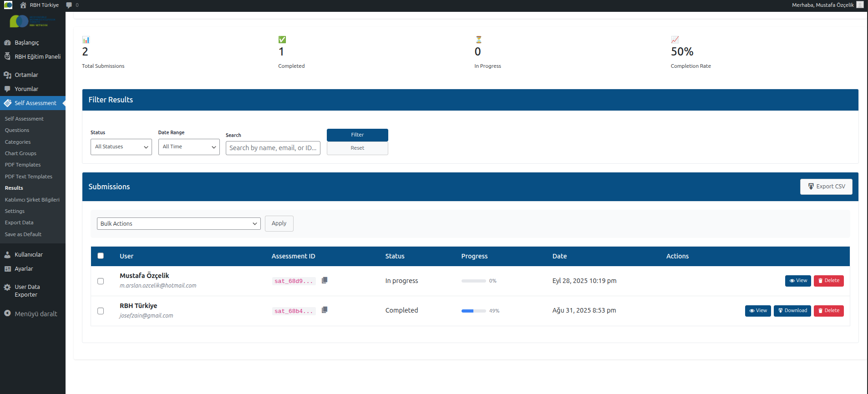View RBH Türkiye's submission
The width and height of the screenshot is (868, 394).
pyautogui.click(x=758, y=311)
